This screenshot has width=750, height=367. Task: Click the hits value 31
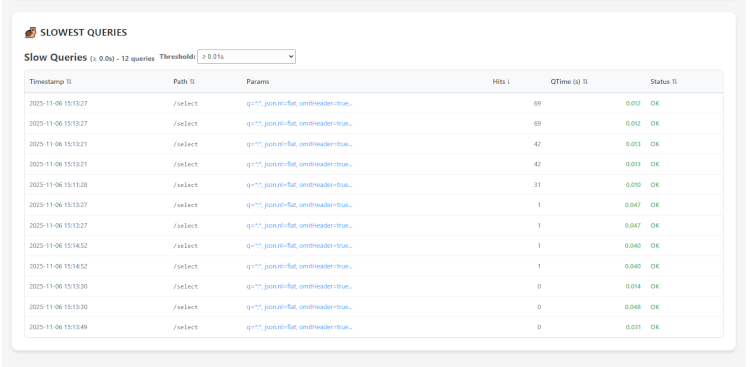[537, 185]
